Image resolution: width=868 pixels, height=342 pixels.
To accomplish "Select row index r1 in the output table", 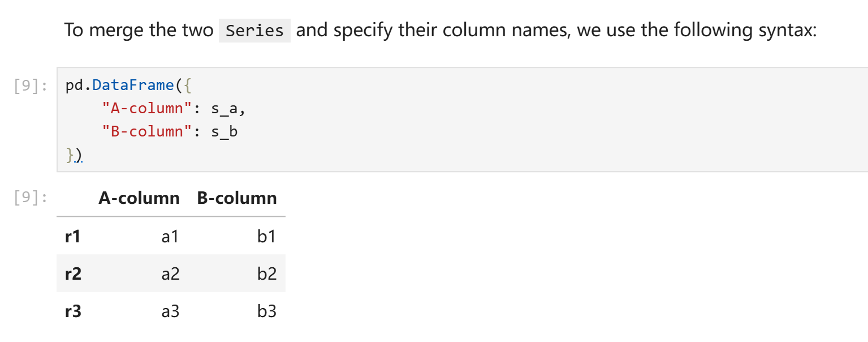I will (x=73, y=236).
